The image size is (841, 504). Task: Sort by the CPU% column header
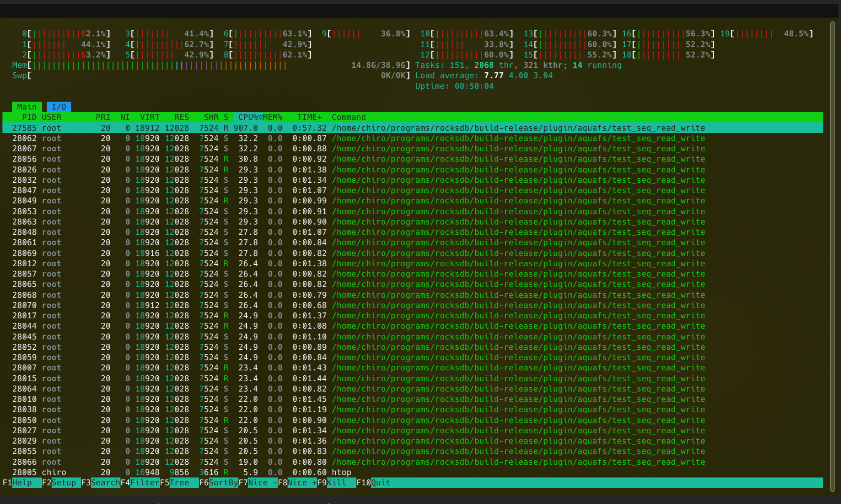click(x=249, y=117)
